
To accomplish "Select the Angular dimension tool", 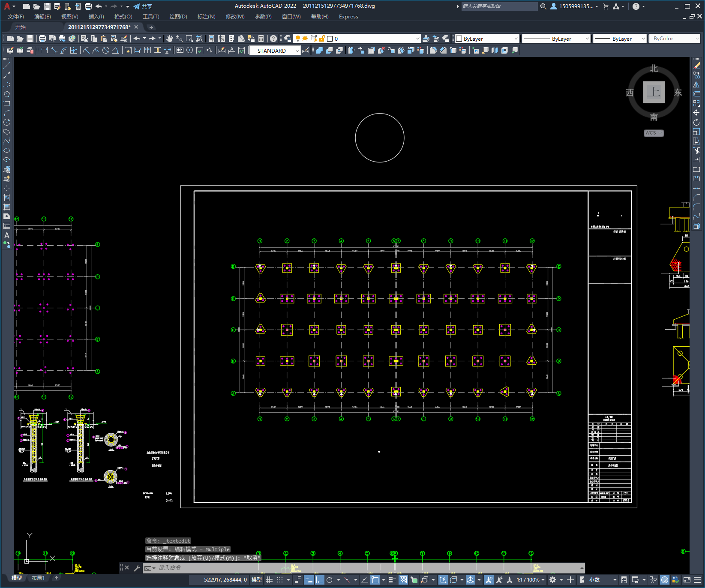I will (x=115, y=50).
